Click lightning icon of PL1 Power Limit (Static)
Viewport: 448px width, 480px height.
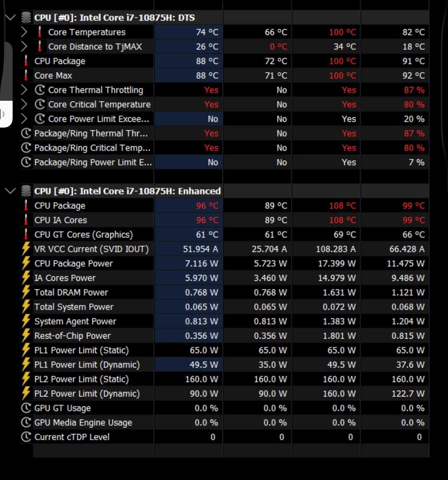pyautogui.click(x=26, y=350)
